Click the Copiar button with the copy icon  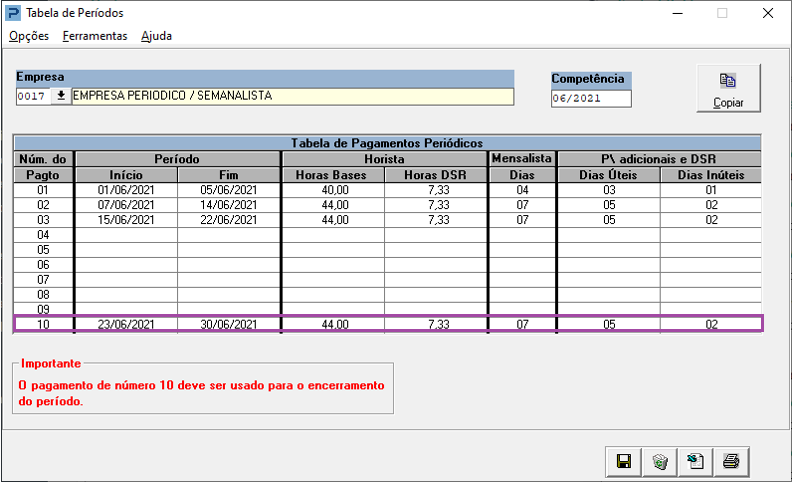[x=728, y=88]
